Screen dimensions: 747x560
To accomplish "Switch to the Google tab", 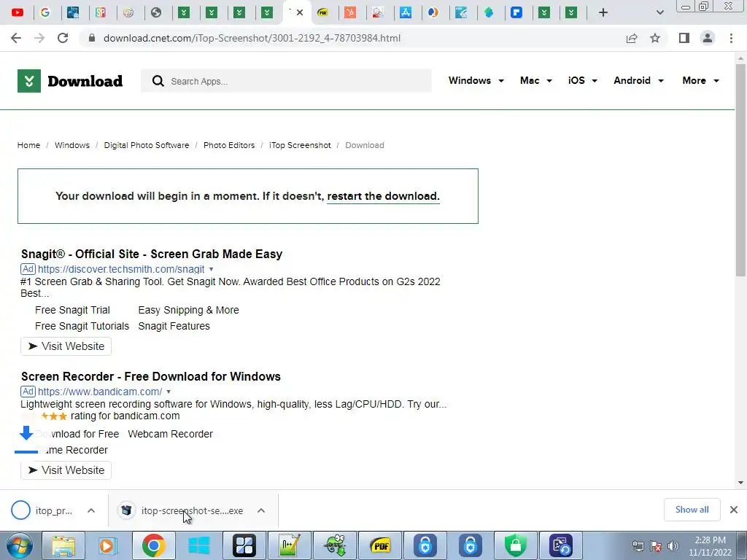I will point(45,12).
